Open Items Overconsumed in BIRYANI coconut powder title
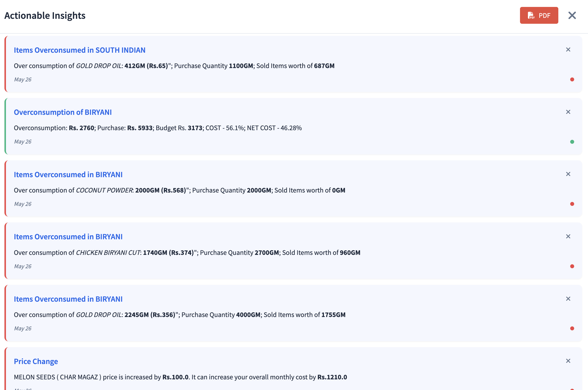588x390 pixels. click(68, 175)
